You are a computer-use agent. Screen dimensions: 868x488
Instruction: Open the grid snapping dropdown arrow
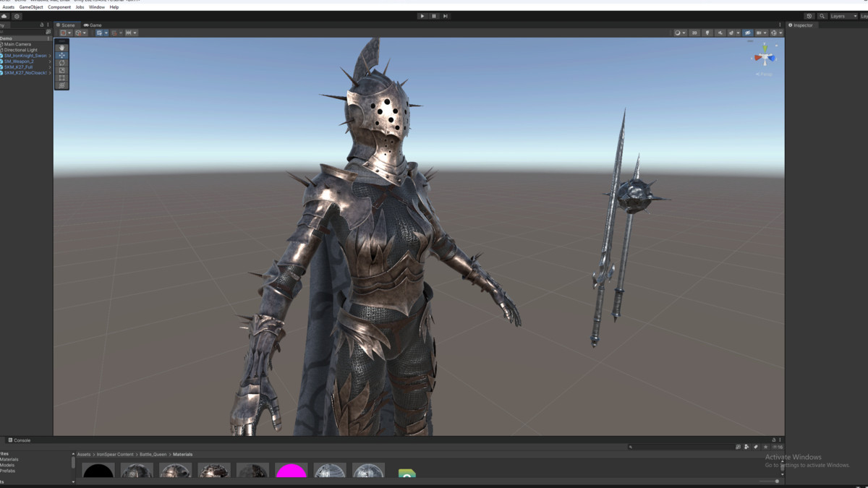tap(121, 33)
